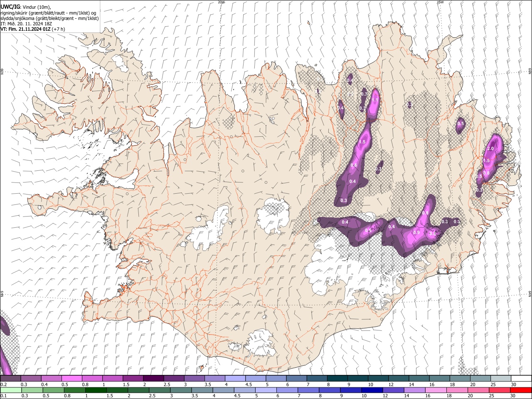Viewport: 532px width, 399px height.
Task: Pick pale grey upper swatch 25 to 30
Action: tap(500, 379)
